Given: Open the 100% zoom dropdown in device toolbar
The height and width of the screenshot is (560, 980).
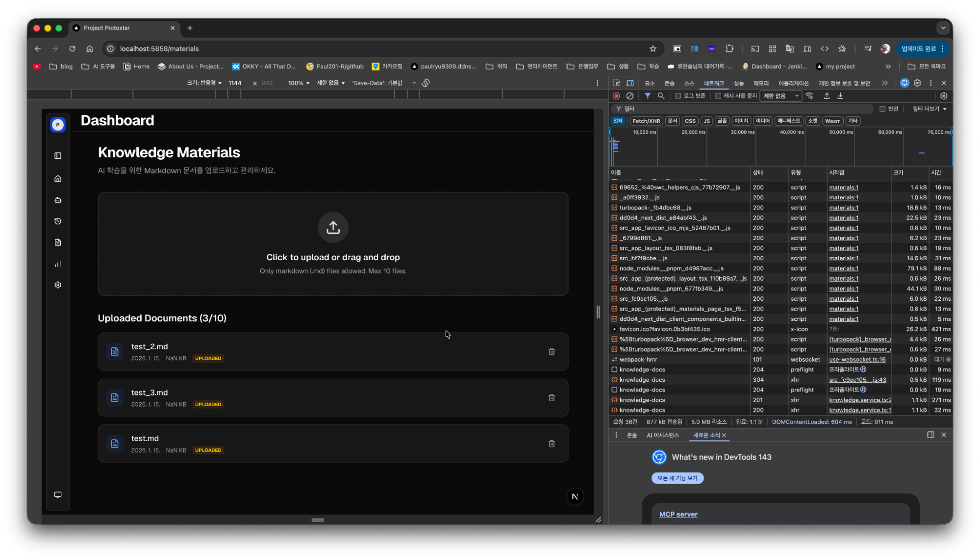Looking at the screenshot, I should [299, 83].
